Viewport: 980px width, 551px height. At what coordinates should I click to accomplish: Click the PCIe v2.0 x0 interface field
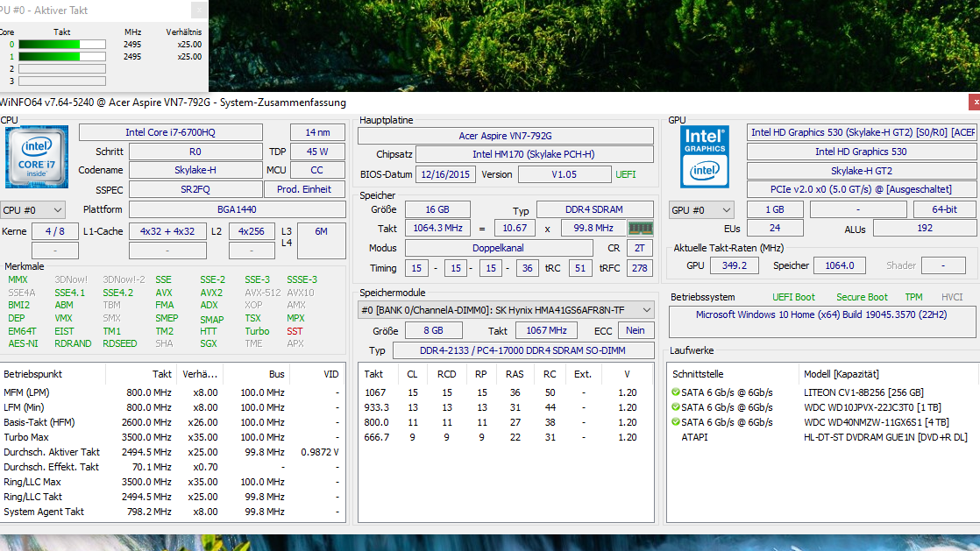coord(861,189)
